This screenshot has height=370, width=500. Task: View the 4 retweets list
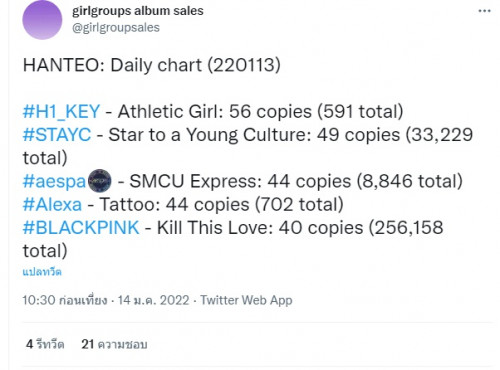(45, 344)
